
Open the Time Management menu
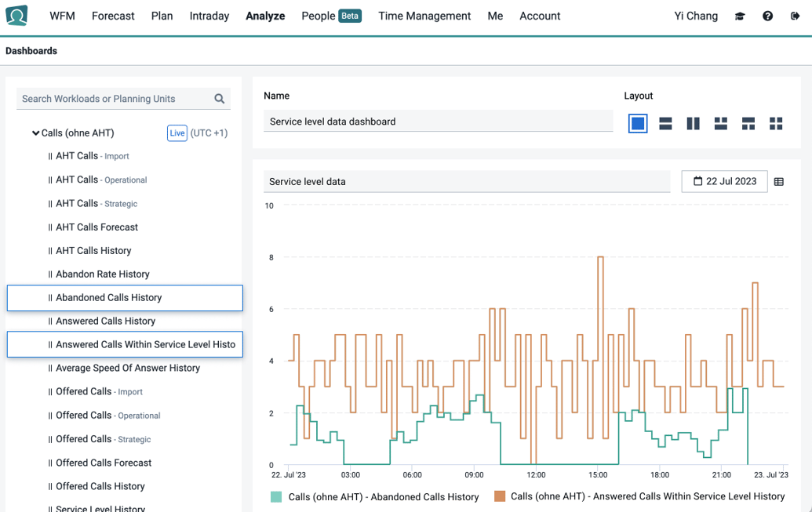point(424,16)
